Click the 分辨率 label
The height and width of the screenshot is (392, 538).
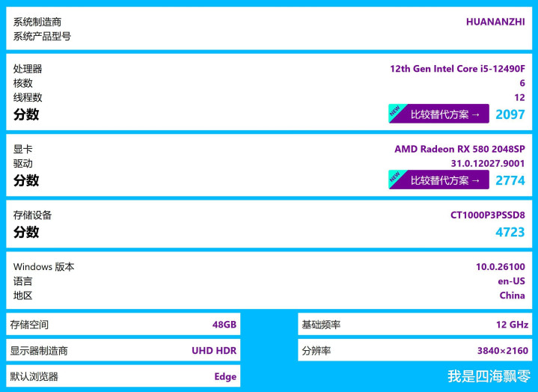pos(317,351)
